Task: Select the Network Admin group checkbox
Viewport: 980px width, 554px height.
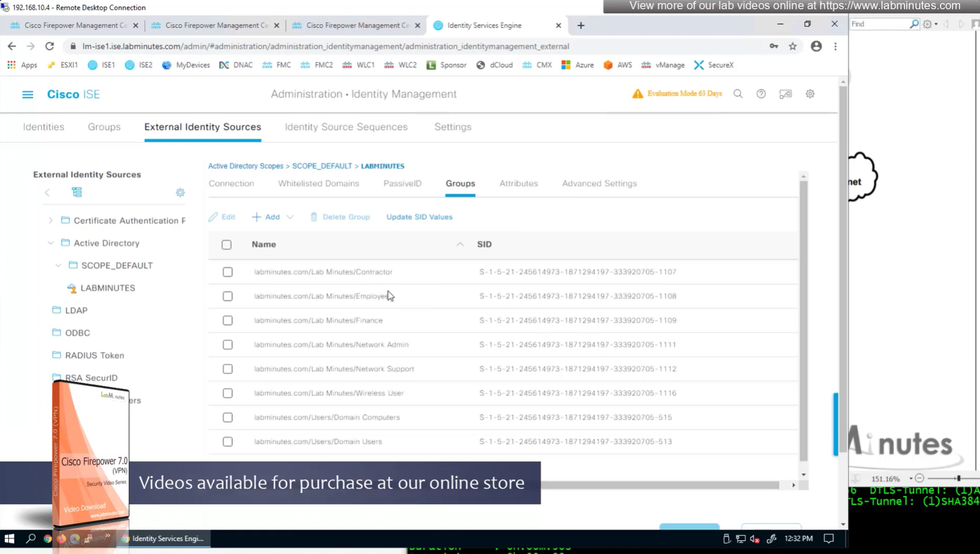Action: [228, 345]
